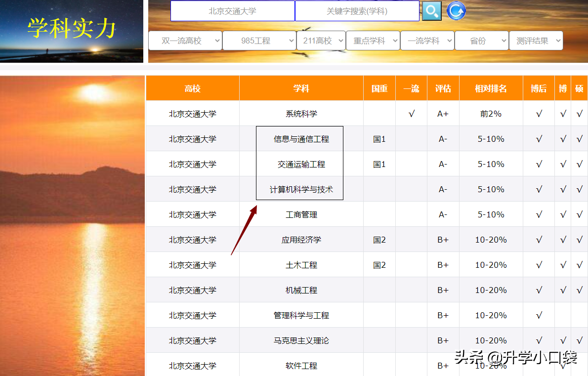Click the 高校 column header
The width and height of the screenshot is (588, 376).
[x=192, y=87]
